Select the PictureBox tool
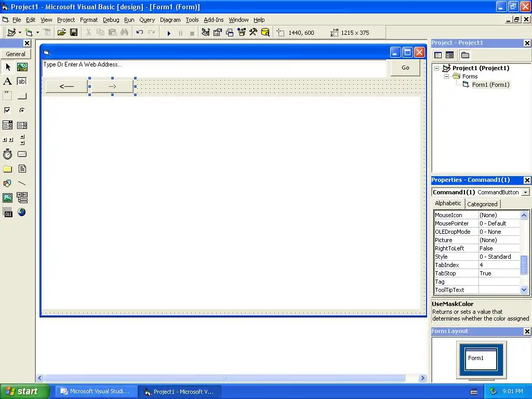Image resolution: width=532 pixels, height=399 pixels. (22, 67)
